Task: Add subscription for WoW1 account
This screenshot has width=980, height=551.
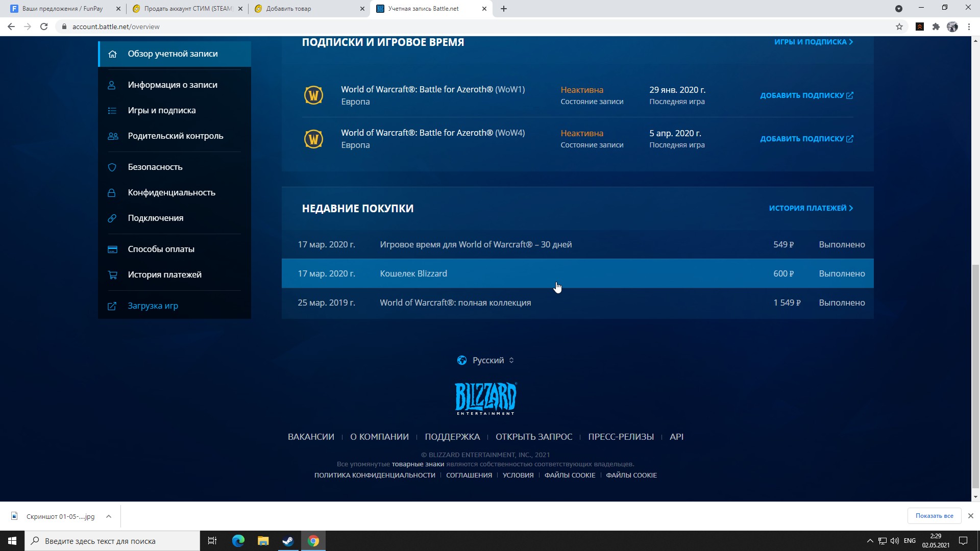Action: (x=806, y=95)
